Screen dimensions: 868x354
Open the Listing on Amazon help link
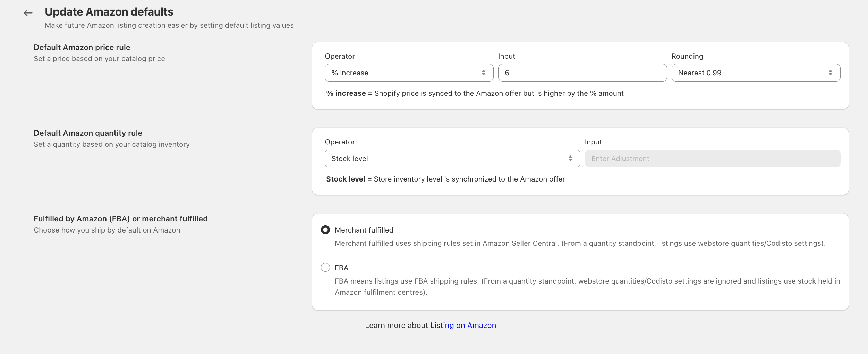(463, 325)
